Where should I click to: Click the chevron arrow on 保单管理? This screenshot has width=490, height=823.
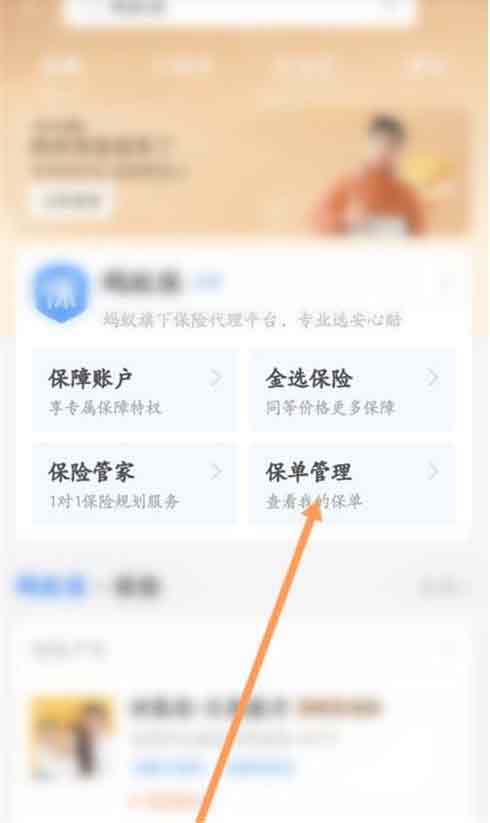433,472
